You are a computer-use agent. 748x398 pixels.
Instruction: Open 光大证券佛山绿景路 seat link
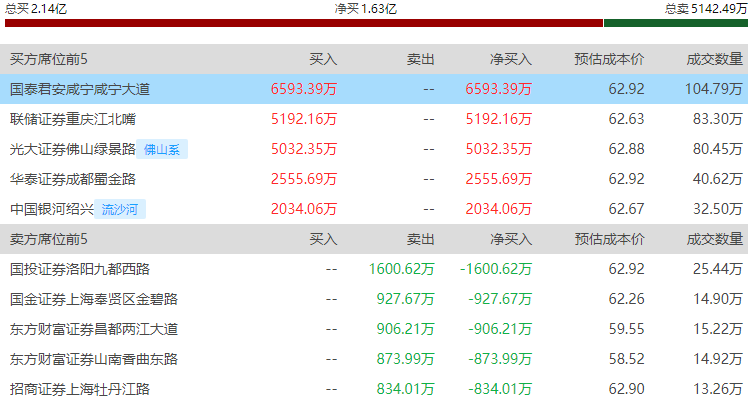click(73, 149)
